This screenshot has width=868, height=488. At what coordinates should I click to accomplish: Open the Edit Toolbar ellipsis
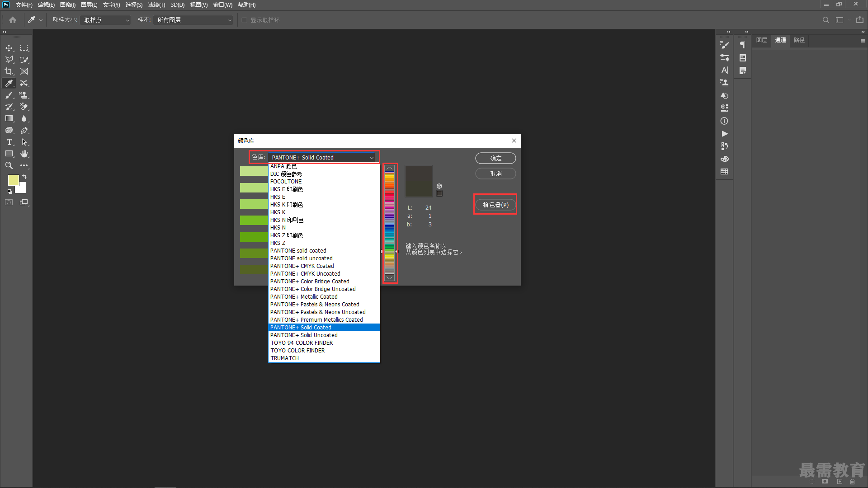point(24,165)
